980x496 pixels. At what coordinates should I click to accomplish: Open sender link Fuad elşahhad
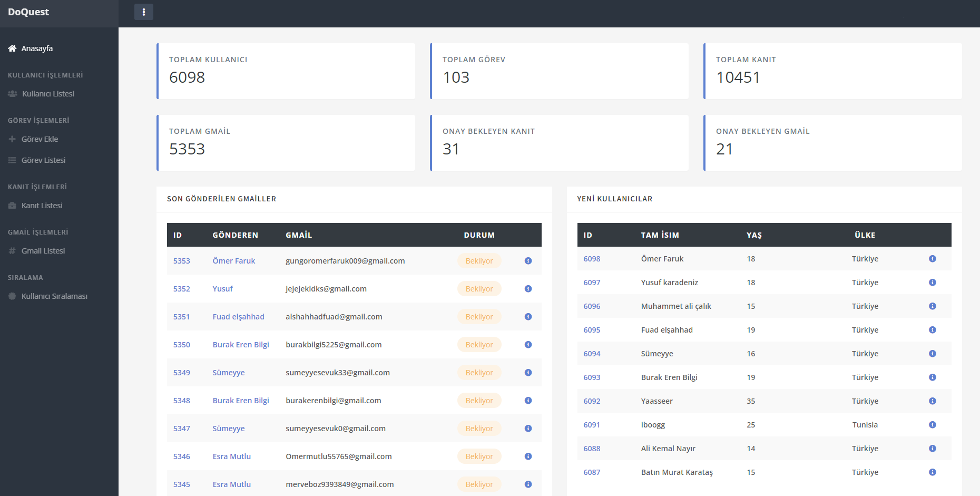[x=238, y=317]
